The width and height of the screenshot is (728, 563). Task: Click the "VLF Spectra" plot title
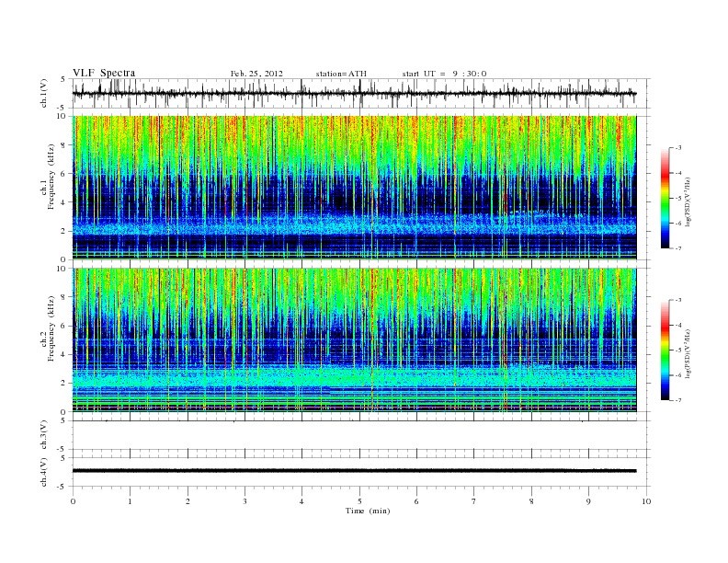point(104,73)
